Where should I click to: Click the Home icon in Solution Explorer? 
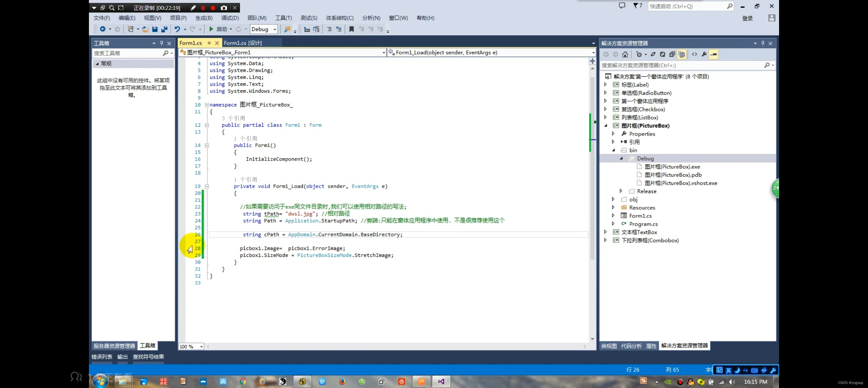coord(625,54)
